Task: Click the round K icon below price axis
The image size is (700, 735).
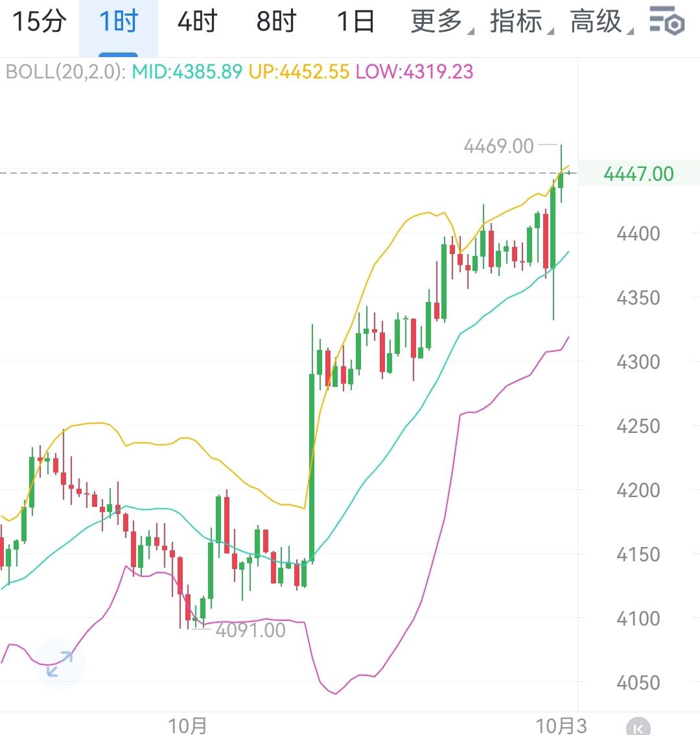Action: coord(638,727)
